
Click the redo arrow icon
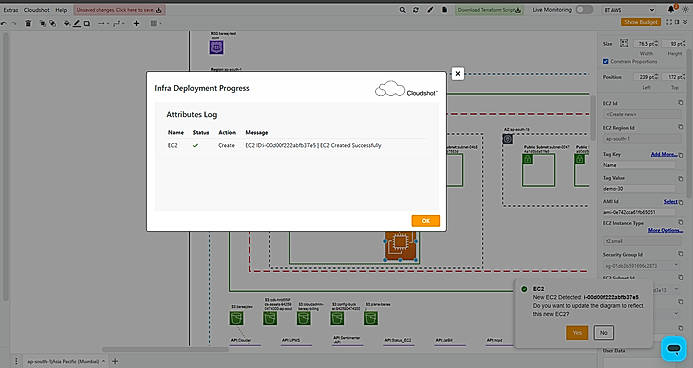click(x=14, y=23)
